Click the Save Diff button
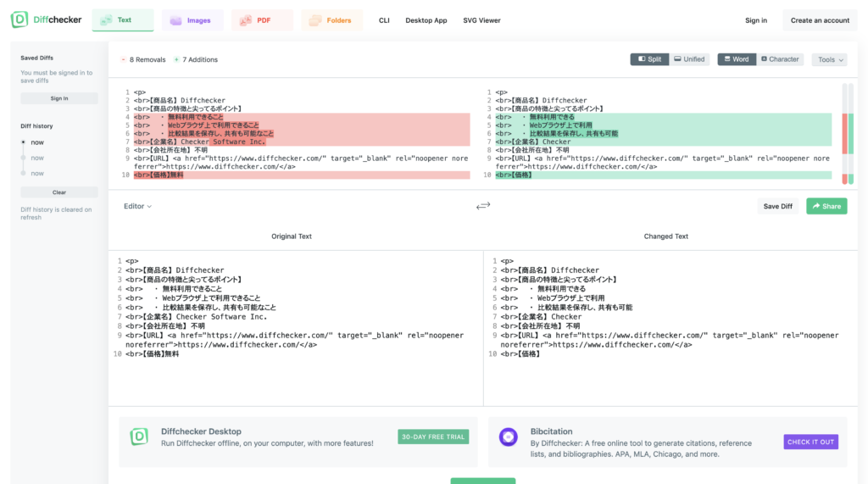868x484 pixels. point(778,206)
